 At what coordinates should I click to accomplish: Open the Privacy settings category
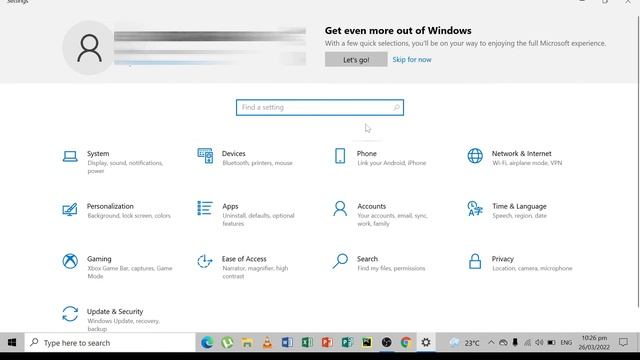pyautogui.click(x=521, y=263)
